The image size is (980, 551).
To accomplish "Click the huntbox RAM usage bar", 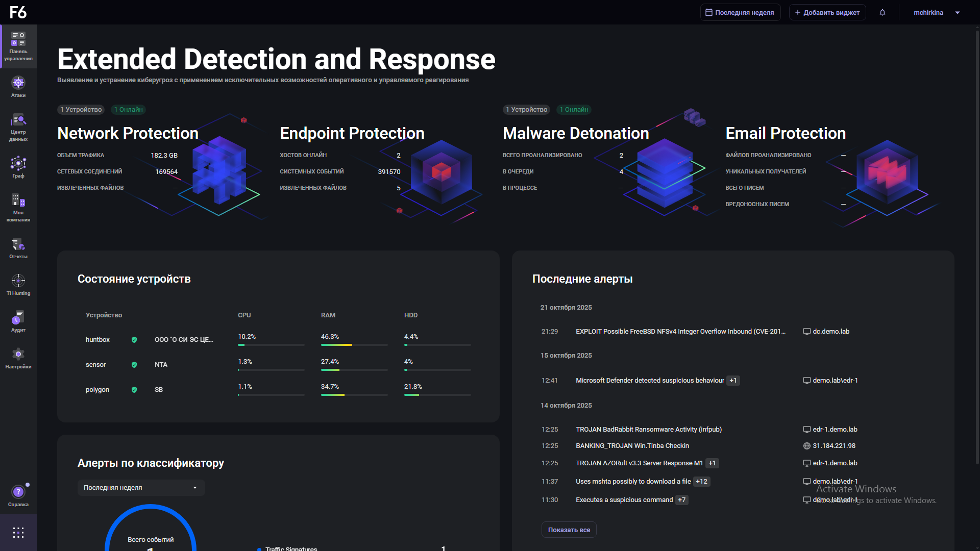I will [354, 345].
